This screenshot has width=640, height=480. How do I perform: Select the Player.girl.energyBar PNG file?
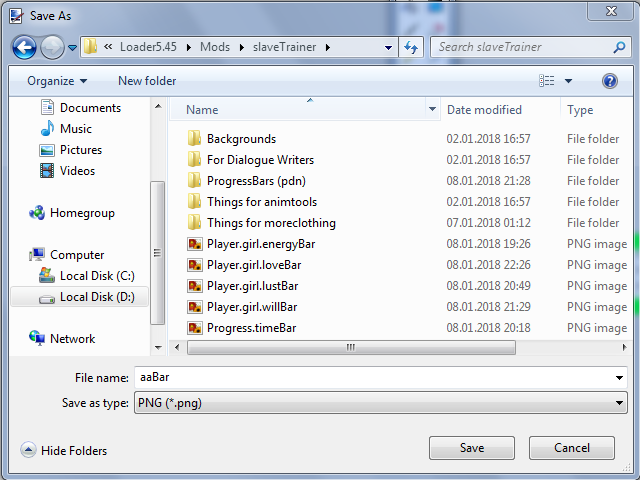click(x=260, y=244)
